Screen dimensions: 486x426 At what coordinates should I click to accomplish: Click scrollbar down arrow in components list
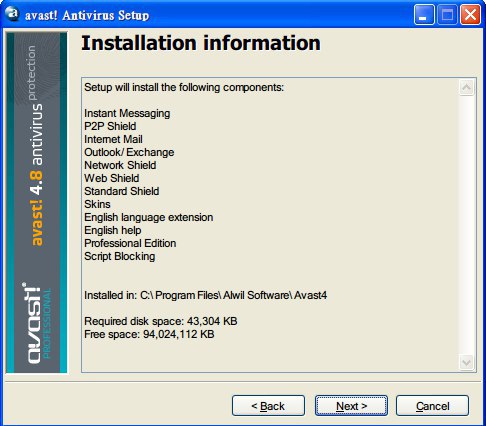coord(466,362)
